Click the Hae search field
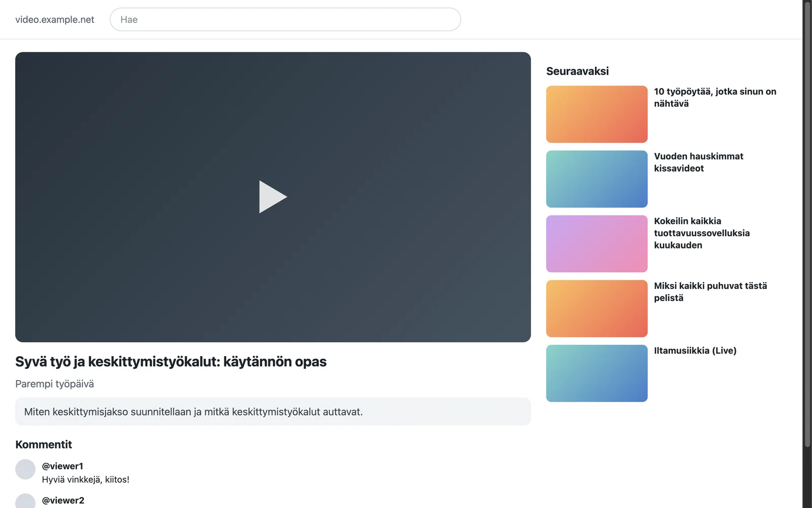The image size is (812, 508). pyautogui.click(x=285, y=19)
